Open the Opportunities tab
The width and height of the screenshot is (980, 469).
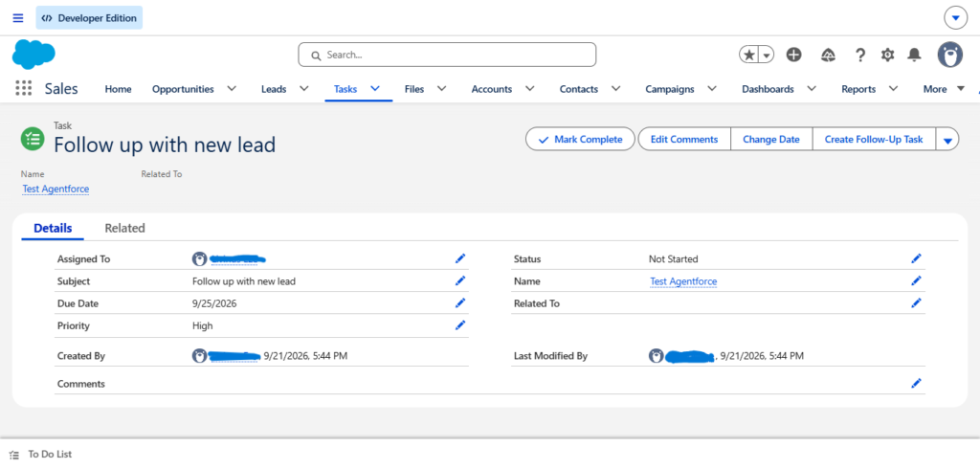coord(183,89)
